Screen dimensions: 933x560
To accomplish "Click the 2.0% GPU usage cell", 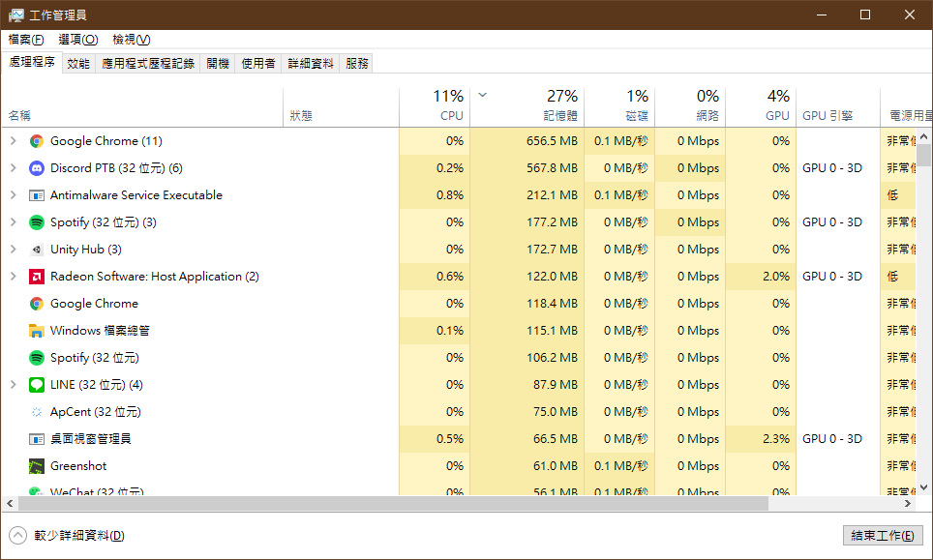I will click(761, 277).
